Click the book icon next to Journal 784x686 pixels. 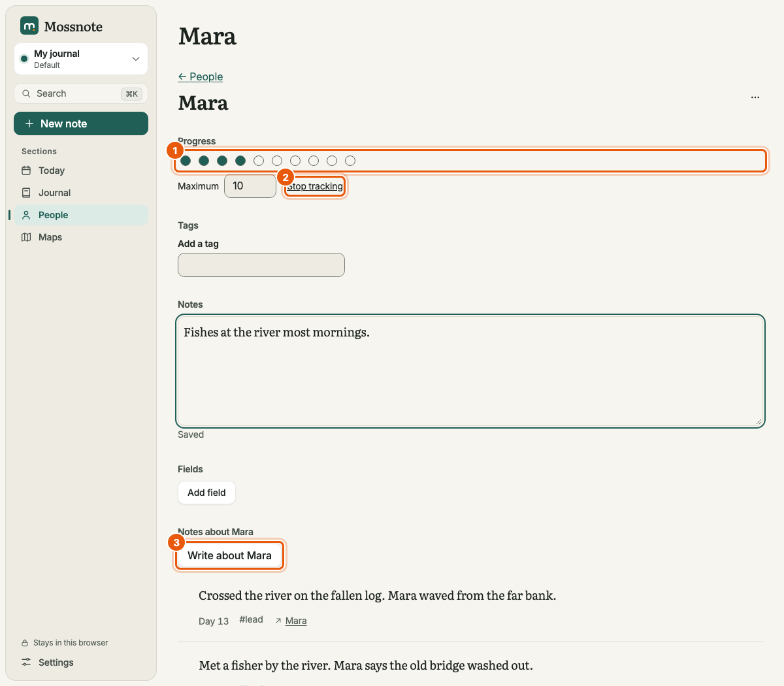point(26,193)
